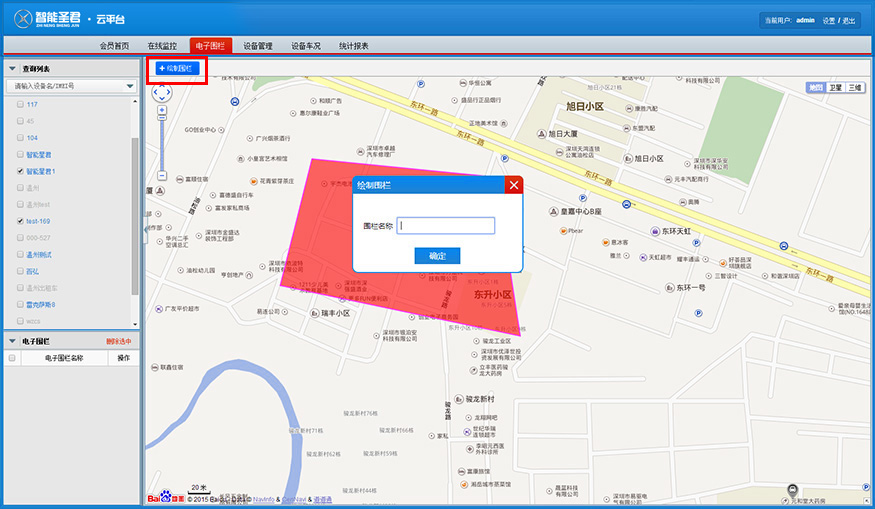Open the device name/IMEI dropdown
The image size is (875, 509).
pyautogui.click(x=130, y=87)
